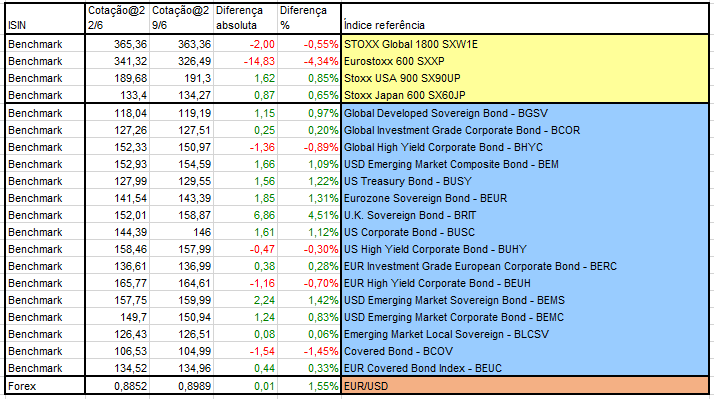Viewport: 714px width, 399px height.
Task: Select the 0,8989 Forex quote cell
Action: 182,386
